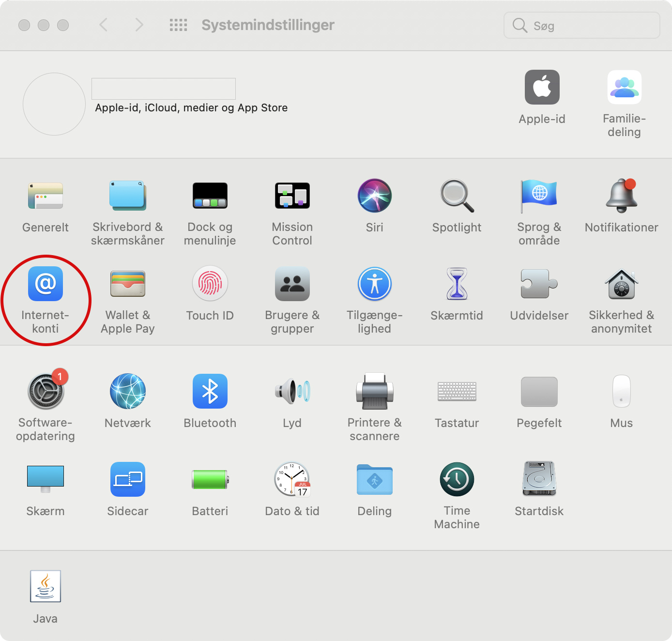Open Printere & scannere settings
This screenshot has height=641, width=672.
[x=375, y=391]
